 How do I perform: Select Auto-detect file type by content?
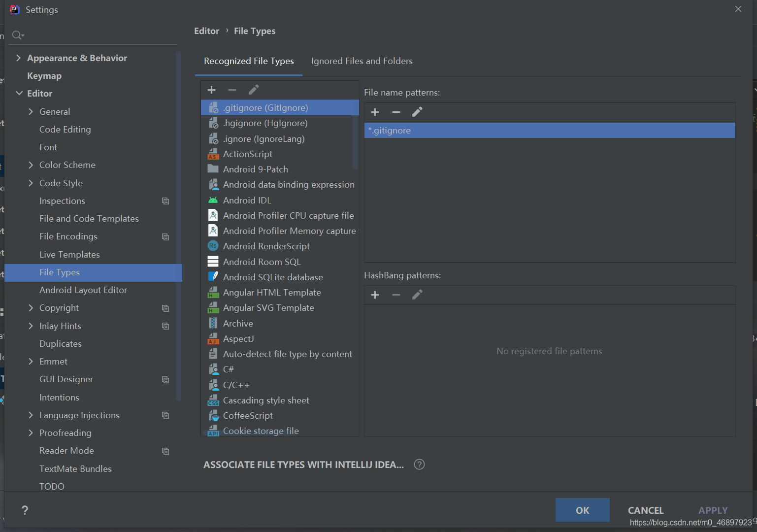(x=280, y=354)
